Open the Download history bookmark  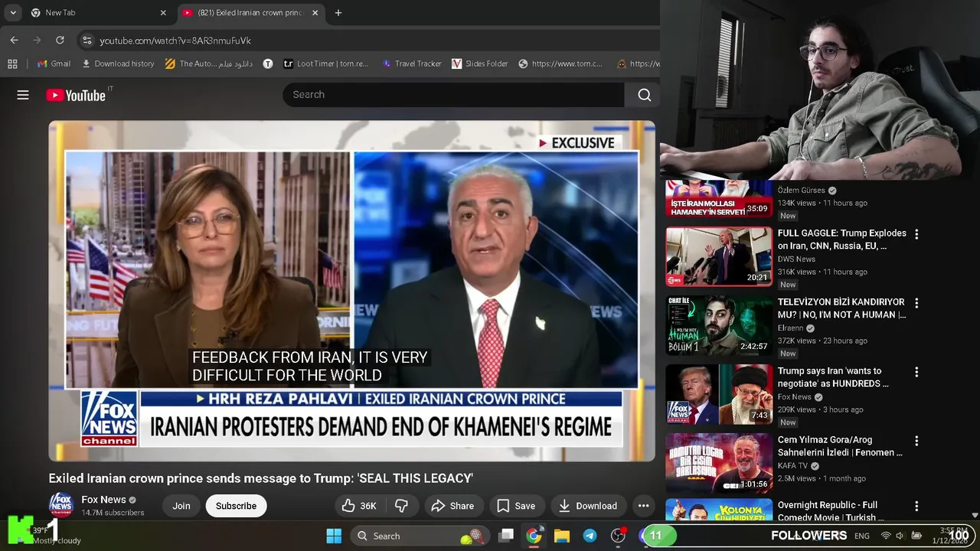click(x=118, y=64)
